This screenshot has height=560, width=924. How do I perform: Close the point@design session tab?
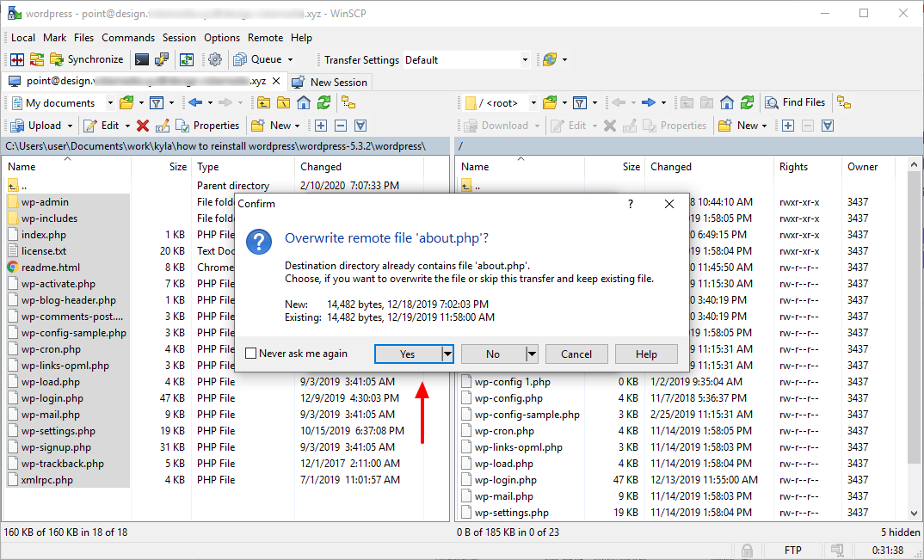pos(276,81)
